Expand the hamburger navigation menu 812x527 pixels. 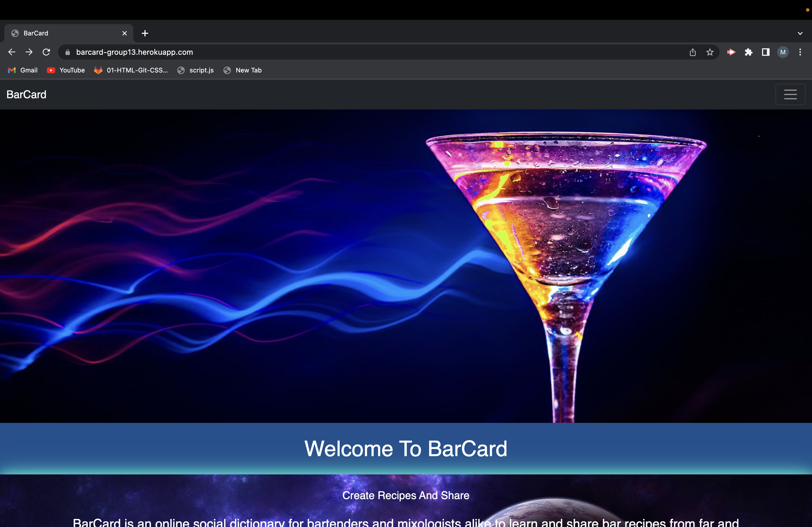(x=790, y=94)
